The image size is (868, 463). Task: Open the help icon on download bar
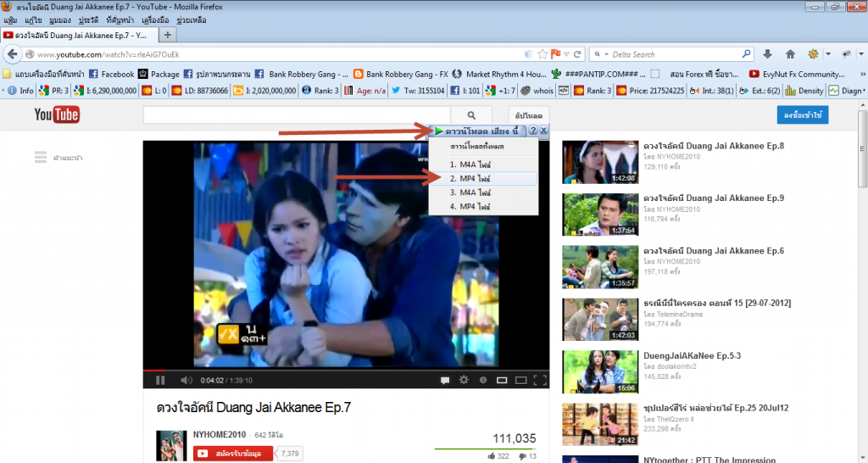(533, 131)
